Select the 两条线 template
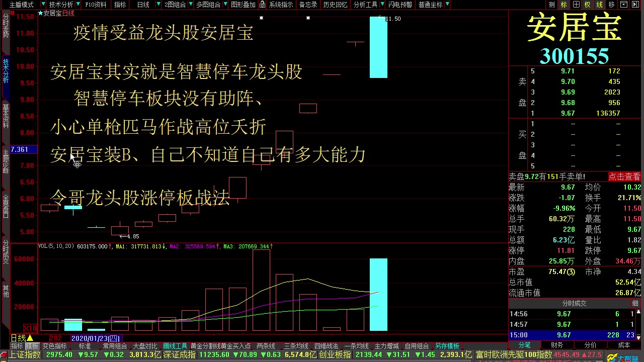The height and width of the screenshot is (362, 644). coord(266,346)
